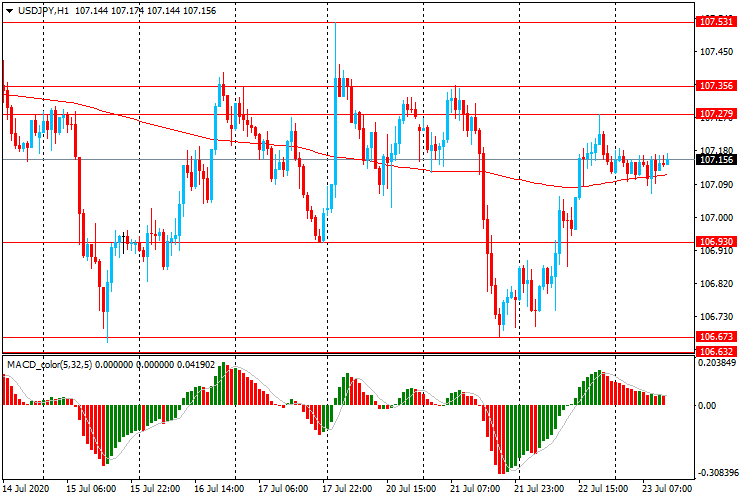
Task: Click the 22 Jul 15:00 time axis label
Action: (603, 488)
